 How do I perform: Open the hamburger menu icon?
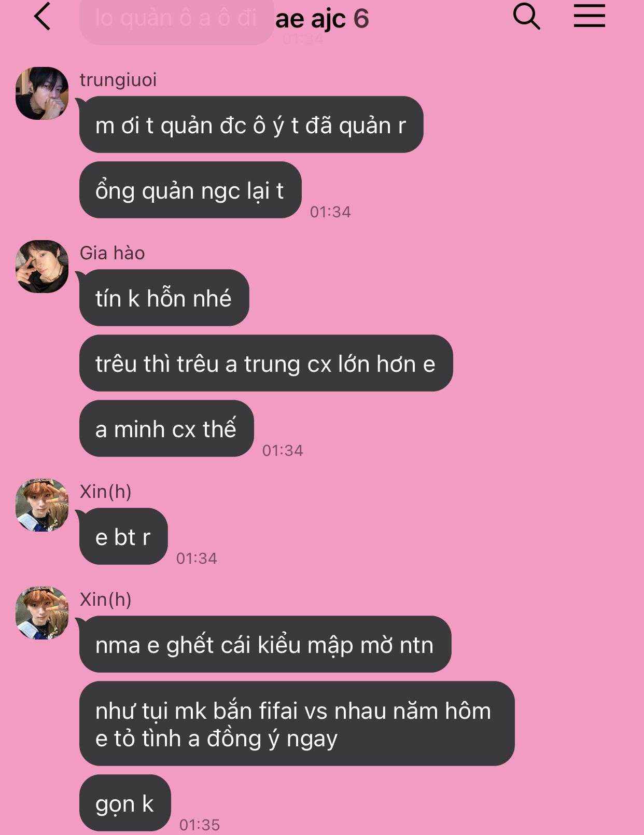coord(589,16)
